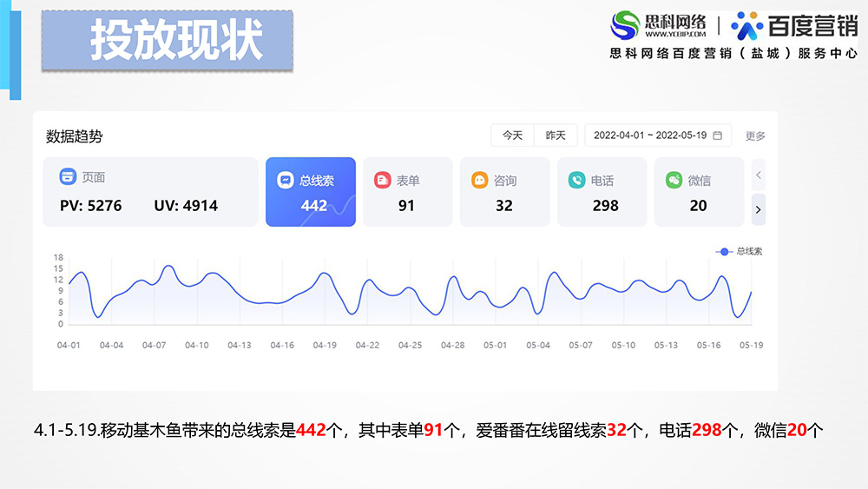Click the calendar icon in date range
This screenshot has width=868, height=489.
[x=718, y=135]
